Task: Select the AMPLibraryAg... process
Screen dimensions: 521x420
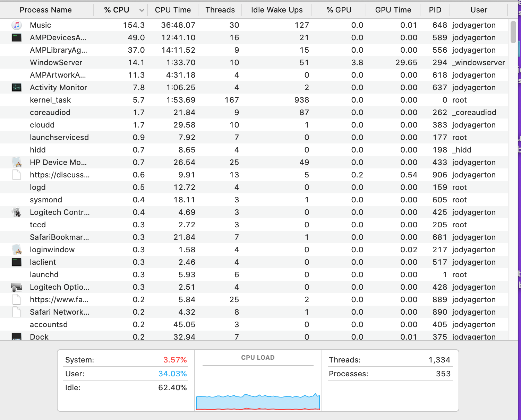Action: click(x=58, y=50)
